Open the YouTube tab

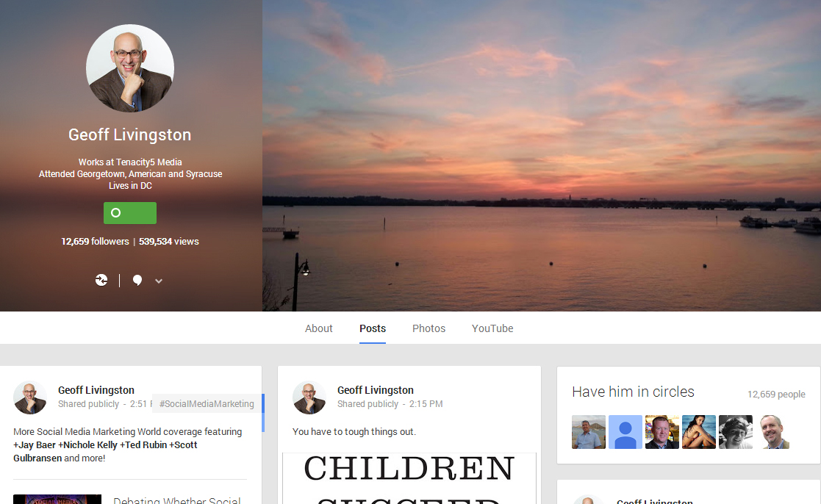pyautogui.click(x=492, y=328)
